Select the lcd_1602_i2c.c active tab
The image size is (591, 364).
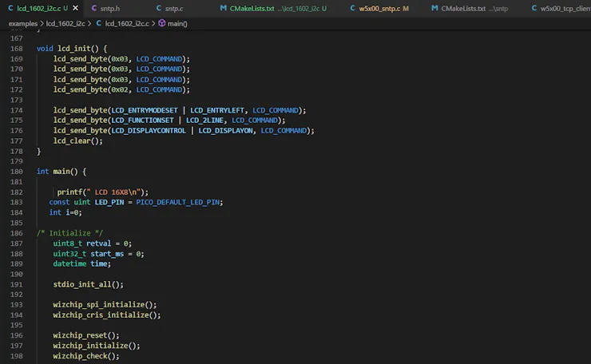click(38, 8)
